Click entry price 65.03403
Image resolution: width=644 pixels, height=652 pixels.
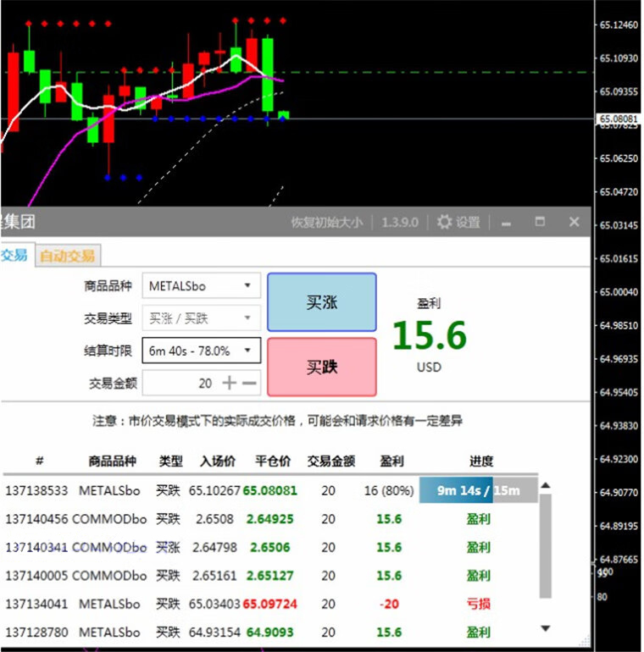214,604
